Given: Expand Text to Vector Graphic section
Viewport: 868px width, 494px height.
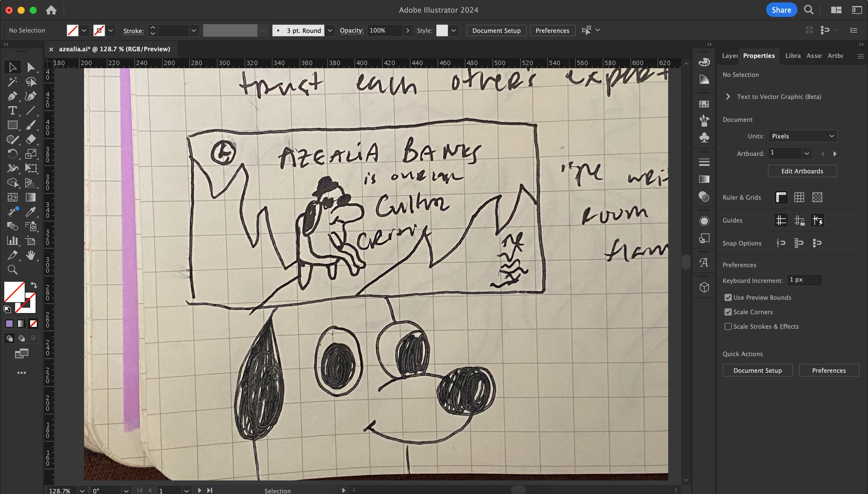Looking at the screenshot, I should click(x=728, y=97).
